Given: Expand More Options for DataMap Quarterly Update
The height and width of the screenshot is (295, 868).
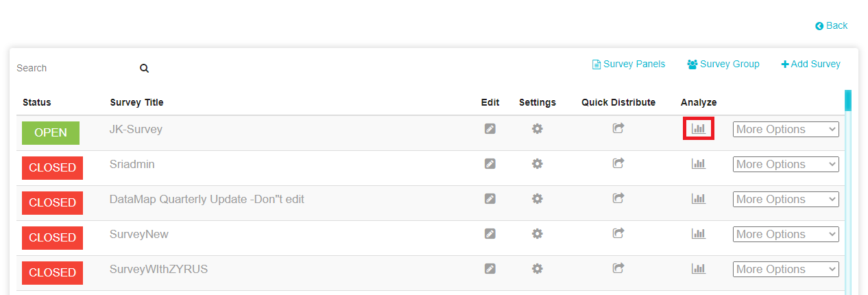Looking at the screenshot, I should 786,199.
